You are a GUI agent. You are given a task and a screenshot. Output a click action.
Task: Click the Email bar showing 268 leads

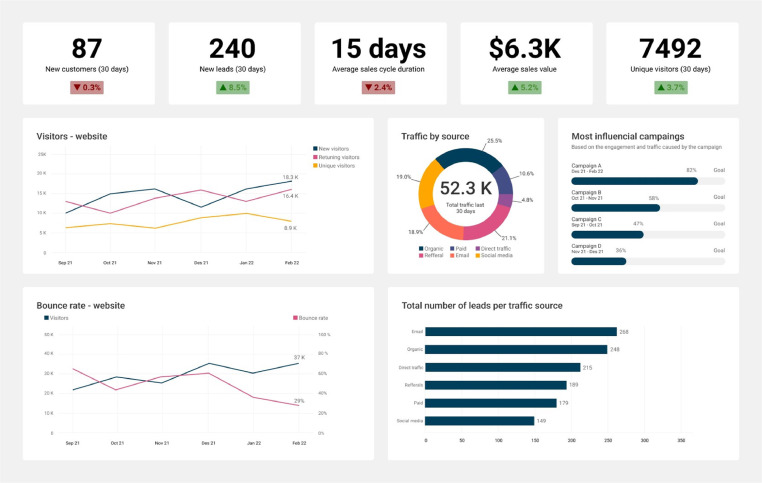[521, 331]
